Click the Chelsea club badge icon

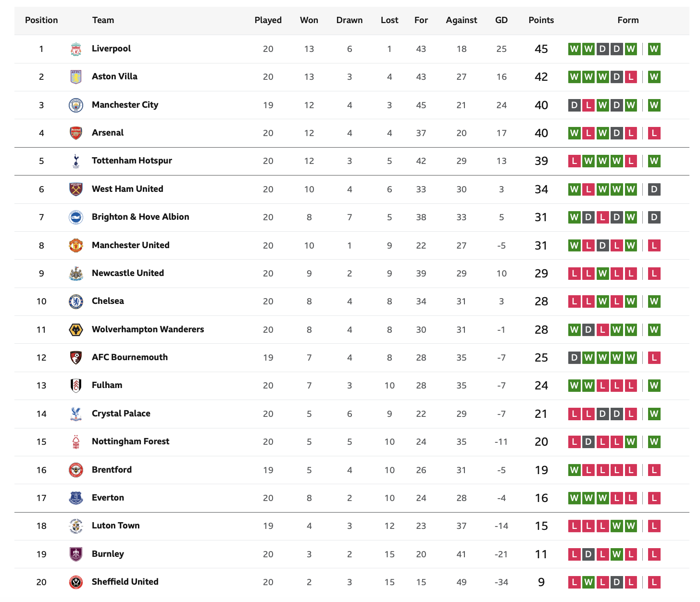pyautogui.click(x=76, y=301)
